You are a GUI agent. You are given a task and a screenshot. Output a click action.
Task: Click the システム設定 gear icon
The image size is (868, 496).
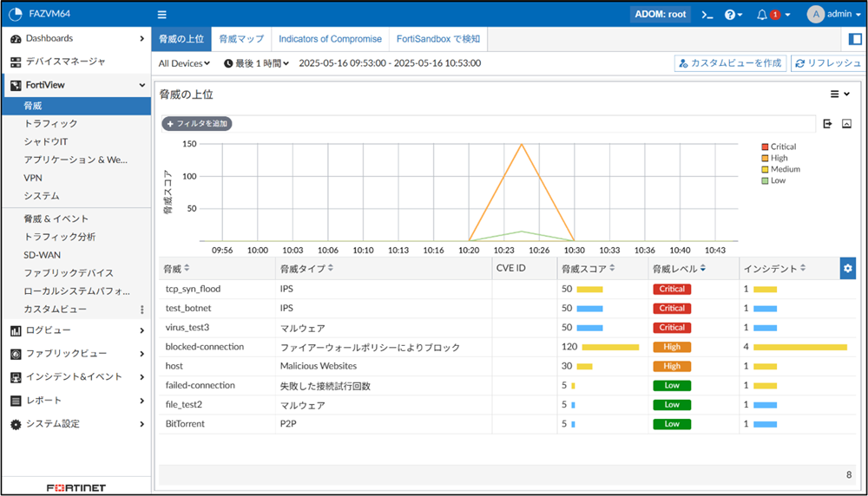pyautogui.click(x=16, y=424)
